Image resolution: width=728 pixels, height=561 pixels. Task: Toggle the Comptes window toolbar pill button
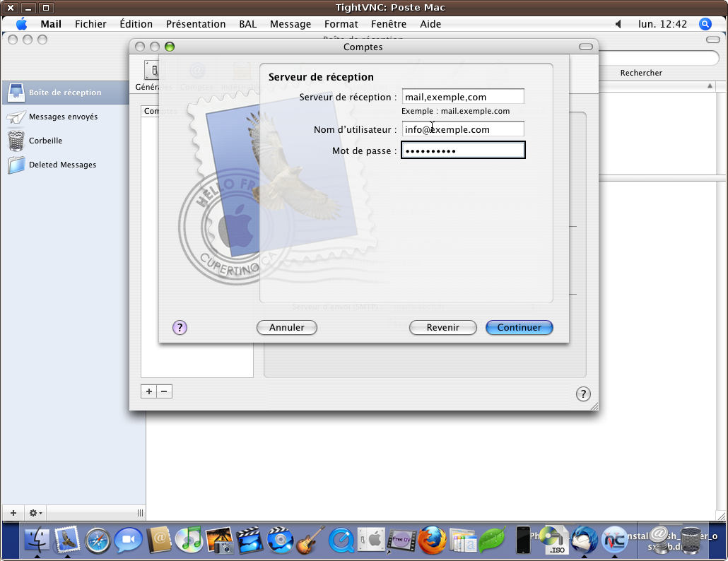tap(586, 47)
